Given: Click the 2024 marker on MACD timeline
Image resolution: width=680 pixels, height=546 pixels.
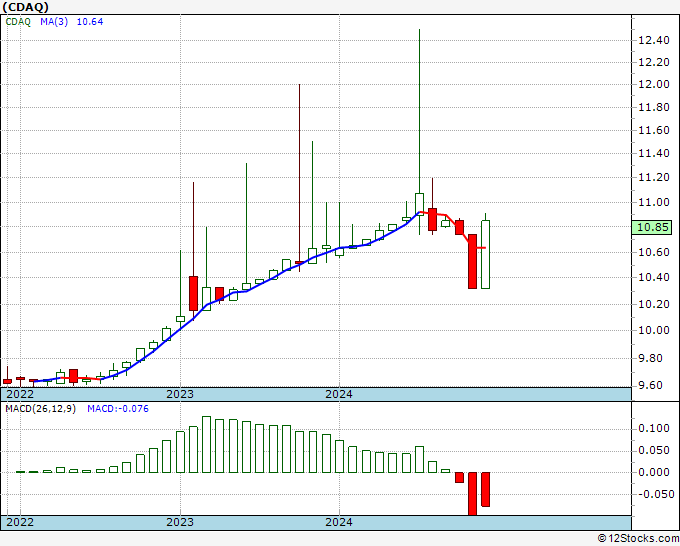Looking at the screenshot, I should pyautogui.click(x=339, y=522).
